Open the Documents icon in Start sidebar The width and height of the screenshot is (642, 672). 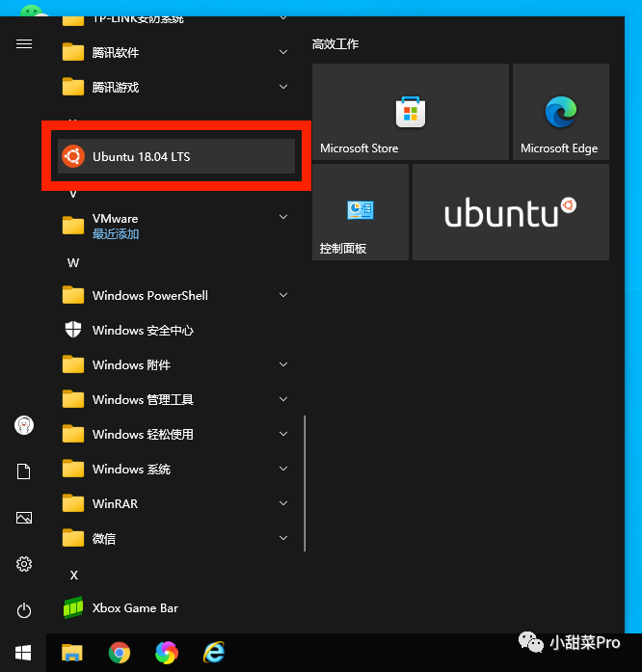click(x=24, y=471)
